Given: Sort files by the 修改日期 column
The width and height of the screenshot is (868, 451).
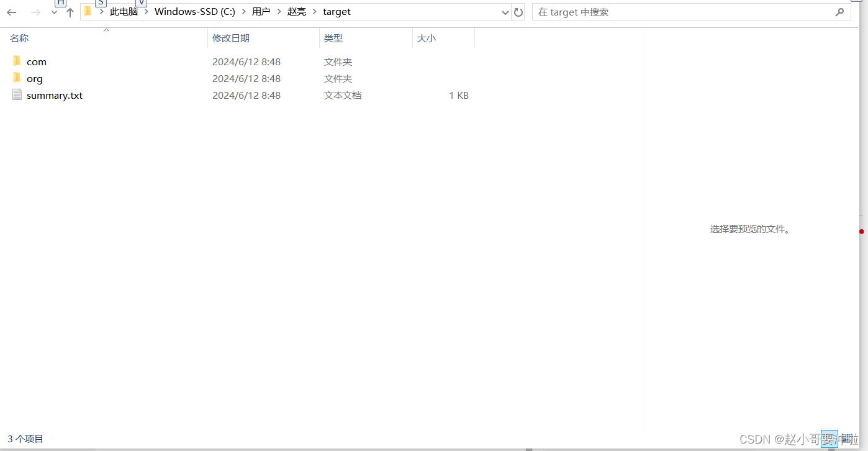Looking at the screenshot, I should pyautogui.click(x=231, y=38).
